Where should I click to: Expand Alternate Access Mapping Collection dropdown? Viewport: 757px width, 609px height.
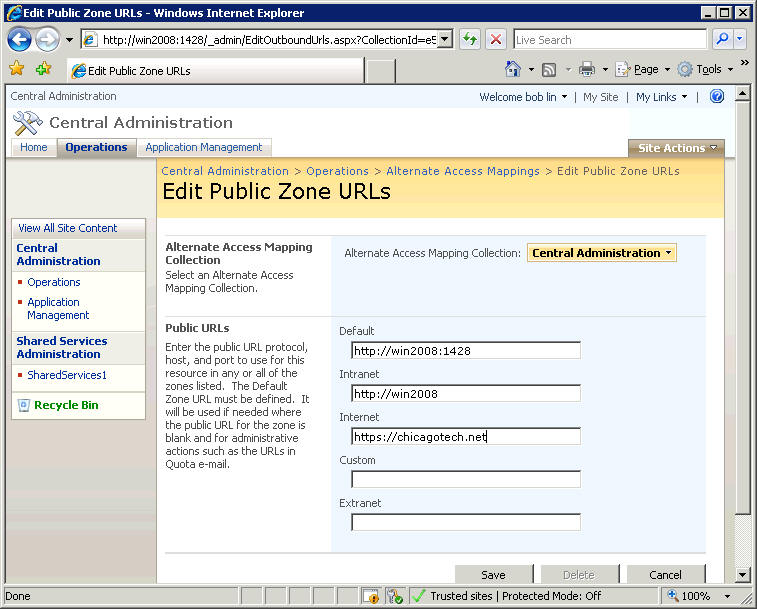602,253
